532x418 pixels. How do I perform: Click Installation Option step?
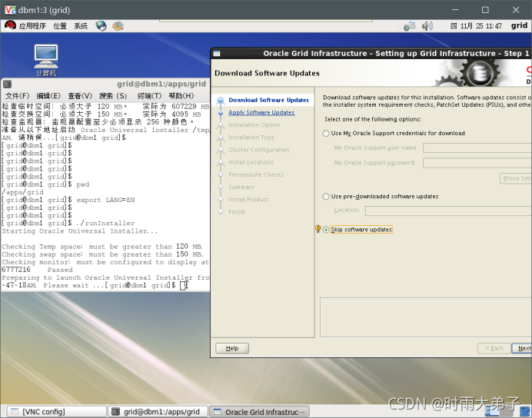[x=254, y=124]
